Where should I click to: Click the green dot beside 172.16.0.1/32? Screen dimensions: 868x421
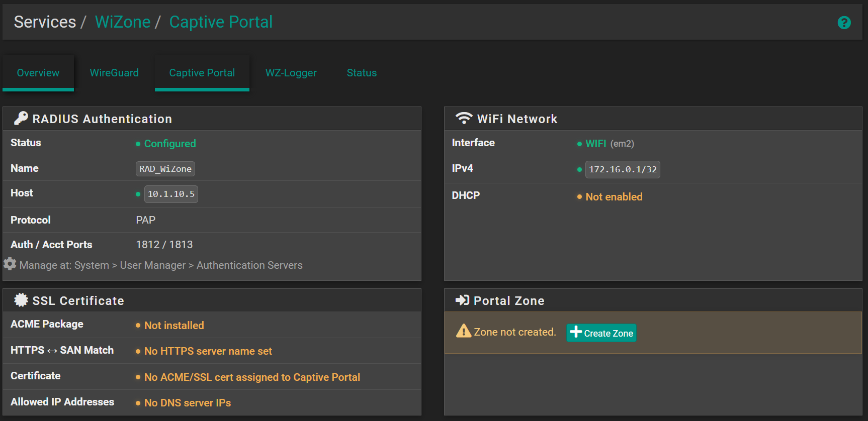tap(579, 169)
